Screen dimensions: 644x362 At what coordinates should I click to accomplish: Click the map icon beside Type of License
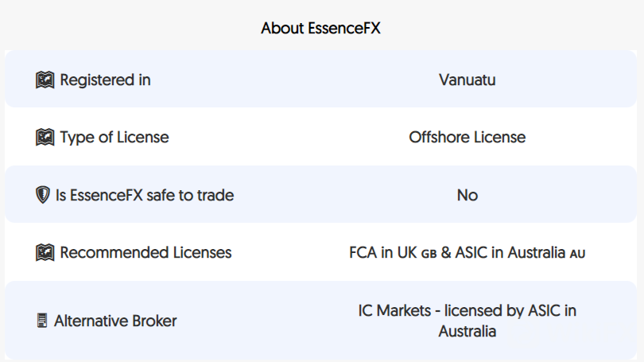45,137
